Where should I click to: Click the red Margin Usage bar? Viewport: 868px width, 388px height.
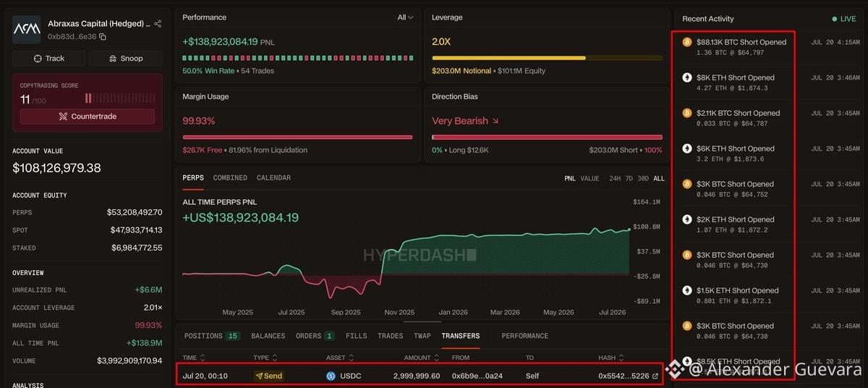coord(297,137)
